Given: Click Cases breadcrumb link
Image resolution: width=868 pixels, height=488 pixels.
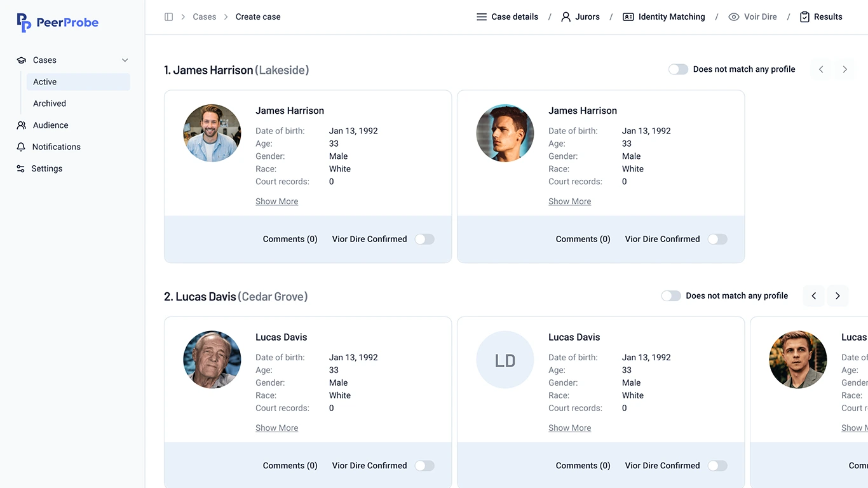Looking at the screenshot, I should coord(205,17).
